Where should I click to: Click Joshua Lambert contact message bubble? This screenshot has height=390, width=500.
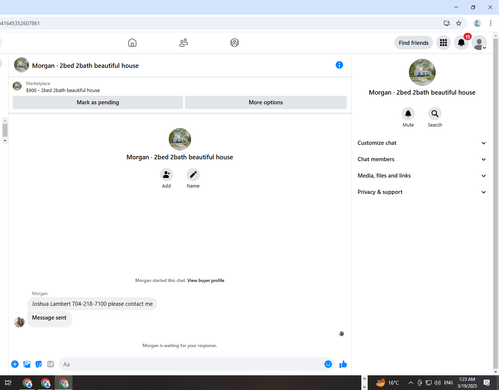[x=92, y=304]
